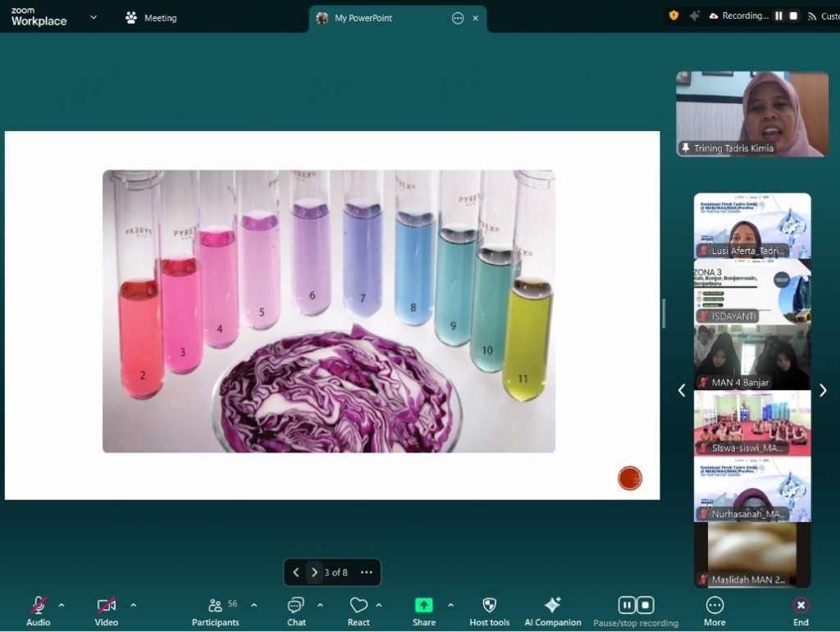Select pinned Trining Tadris Kimia video
Screen dimensions: 840x632
point(752,114)
